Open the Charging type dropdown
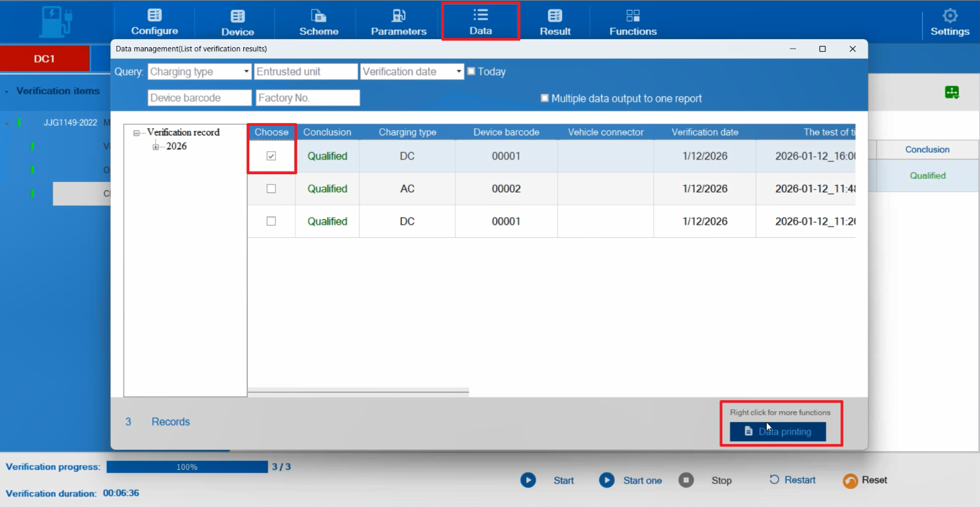980x507 pixels. [x=246, y=72]
